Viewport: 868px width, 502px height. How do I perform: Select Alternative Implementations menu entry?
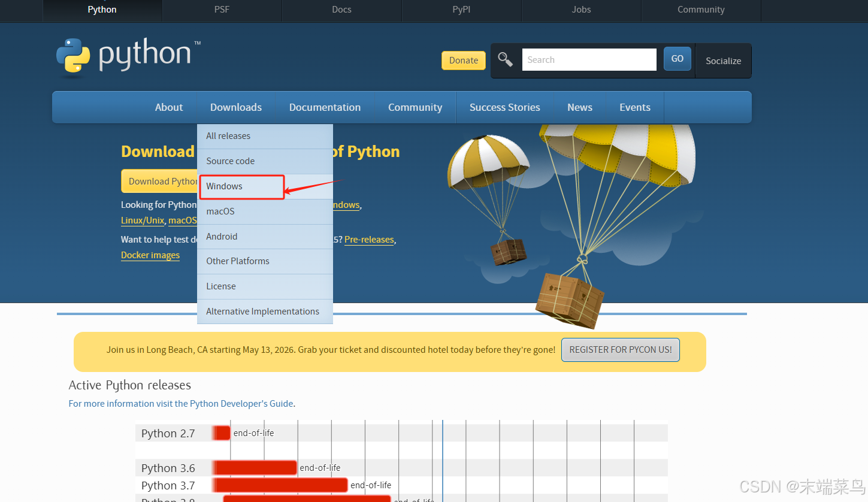pos(265,312)
